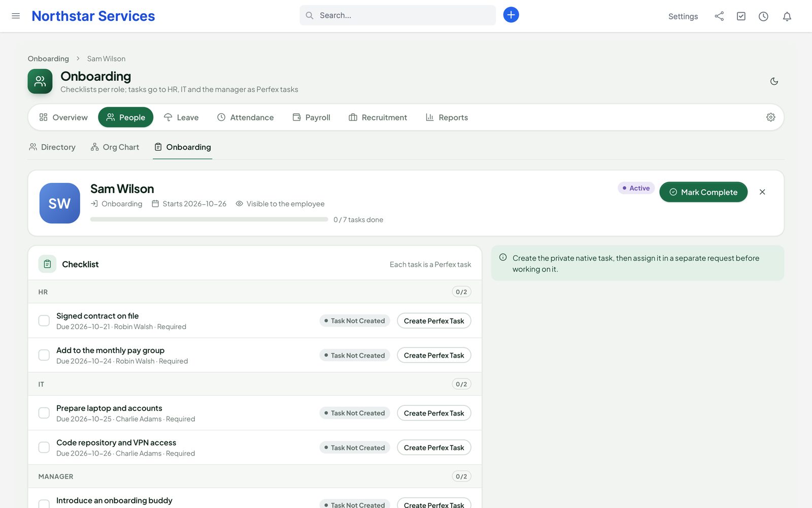
Task: Check Signed contract on file
Action: coord(44,321)
